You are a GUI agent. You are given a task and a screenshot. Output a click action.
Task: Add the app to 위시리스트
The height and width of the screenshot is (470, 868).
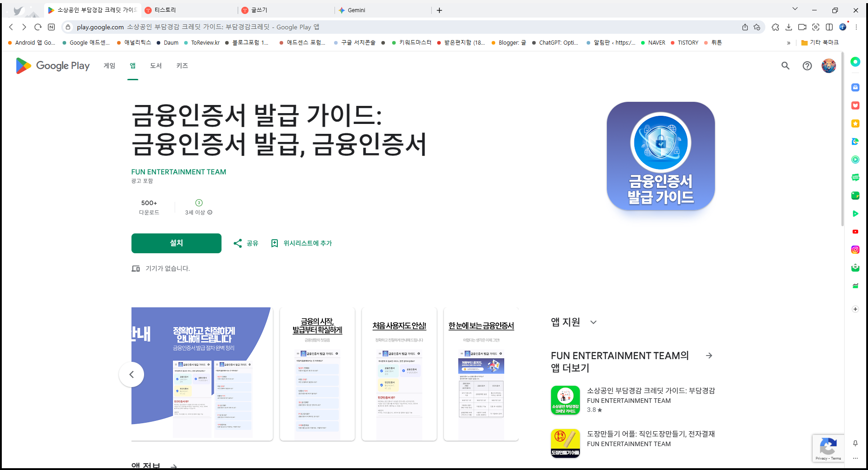301,243
